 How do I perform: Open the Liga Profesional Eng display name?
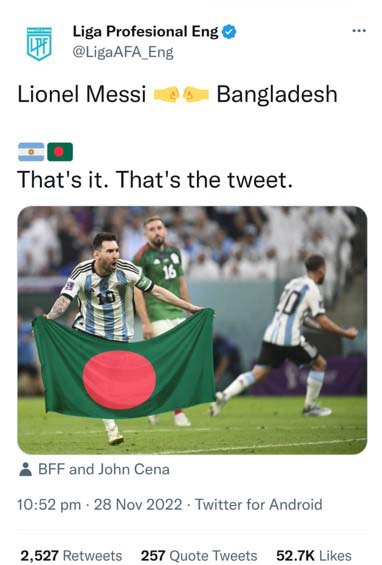point(145,32)
